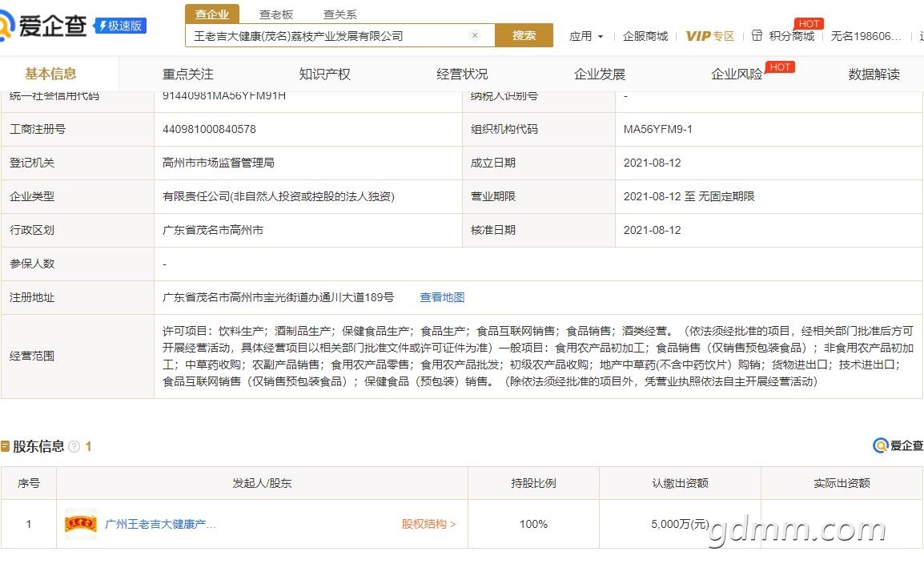Viewport: 924px width, 580px height.
Task: Click the 实际出资额 column header
Action: click(x=842, y=483)
